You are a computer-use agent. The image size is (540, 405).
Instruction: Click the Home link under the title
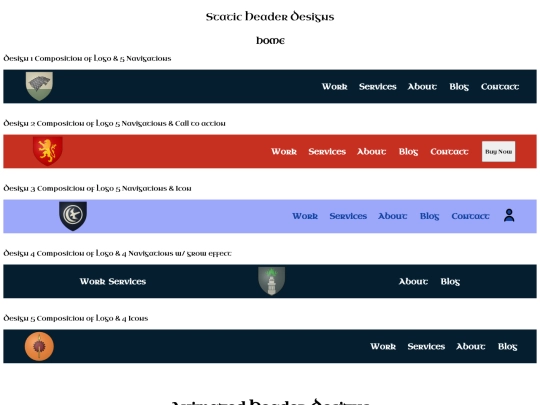coord(270,41)
